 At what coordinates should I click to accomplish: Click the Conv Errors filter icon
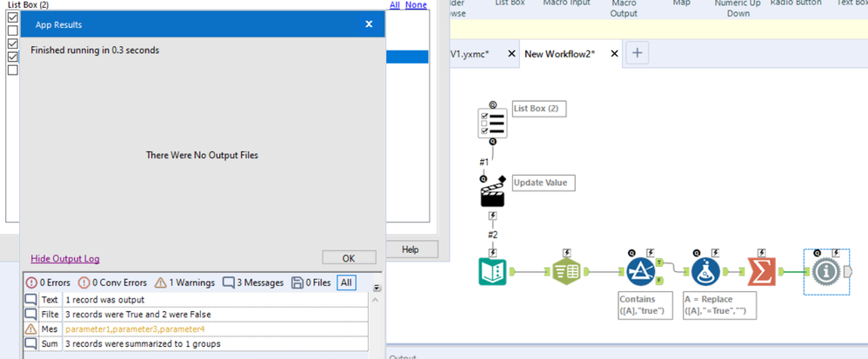(x=83, y=283)
